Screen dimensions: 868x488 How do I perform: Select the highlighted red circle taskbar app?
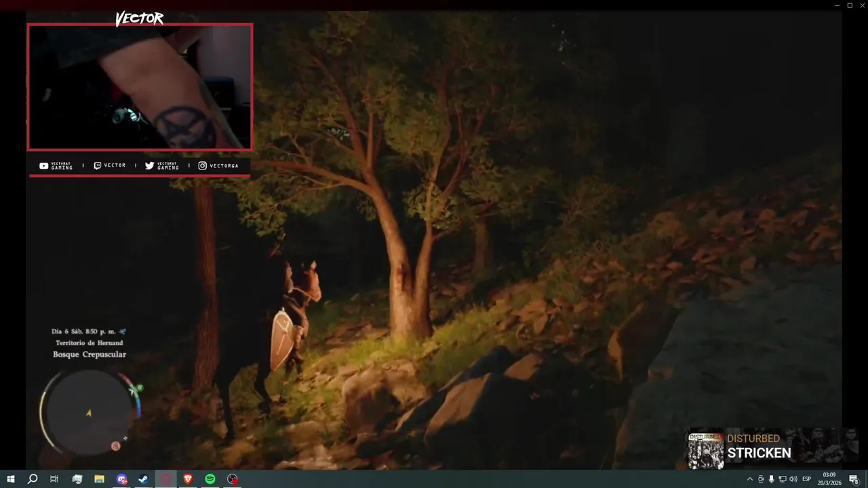tap(166, 479)
